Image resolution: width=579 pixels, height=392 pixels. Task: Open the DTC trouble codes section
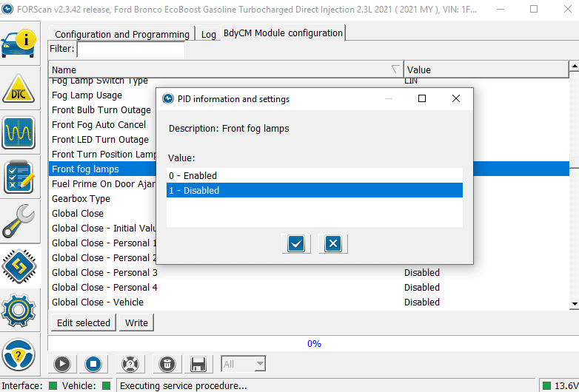(x=19, y=89)
